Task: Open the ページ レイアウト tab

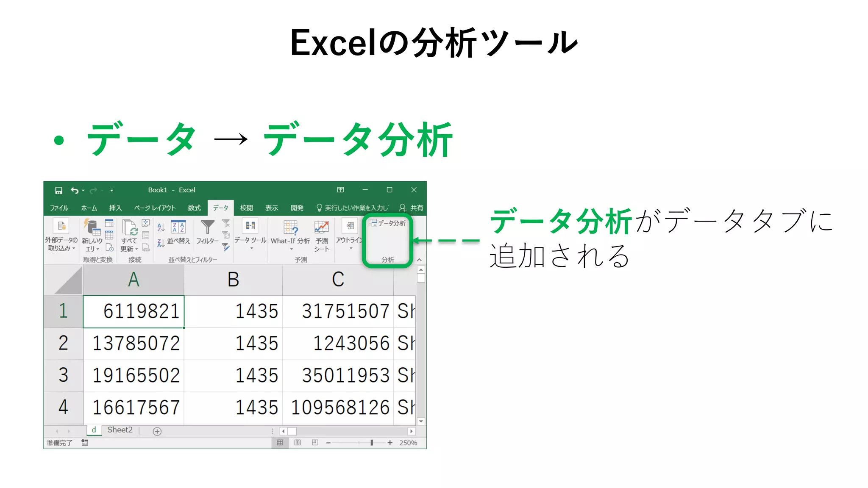Action: click(155, 208)
